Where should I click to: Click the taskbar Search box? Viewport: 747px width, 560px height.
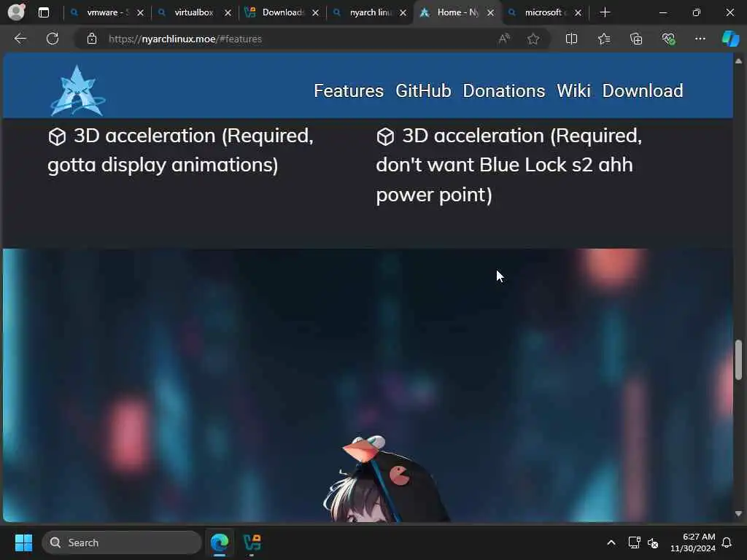(122, 542)
